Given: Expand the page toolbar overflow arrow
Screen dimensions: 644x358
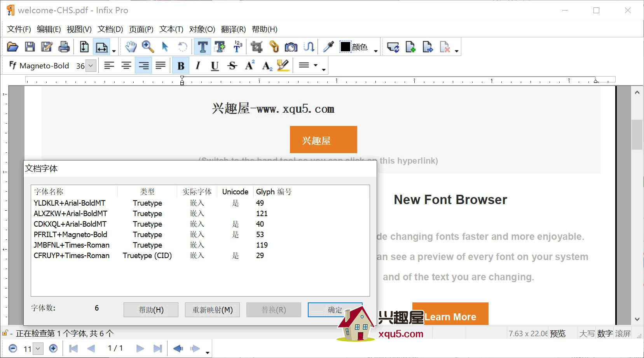Looking at the screenshot, I should [x=457, y=51].
